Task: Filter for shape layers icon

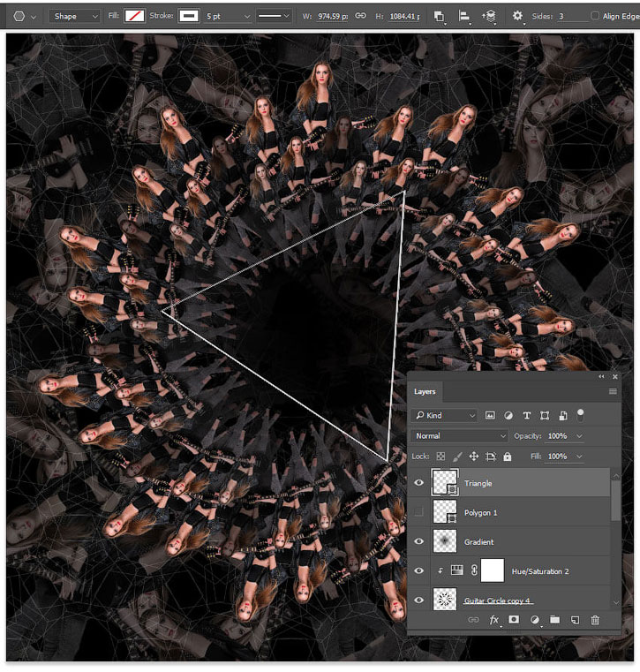Action: pyautogui.click(x=545, y=415)
